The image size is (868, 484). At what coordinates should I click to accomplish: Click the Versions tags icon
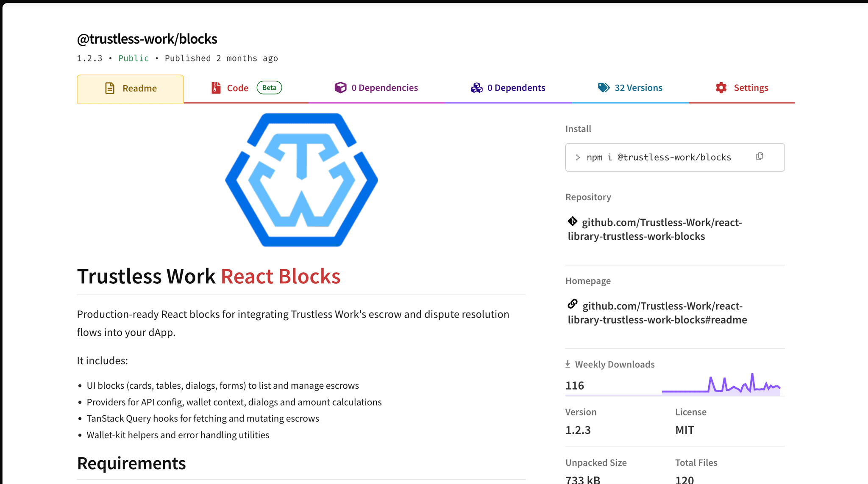click(x=604, y=88)
